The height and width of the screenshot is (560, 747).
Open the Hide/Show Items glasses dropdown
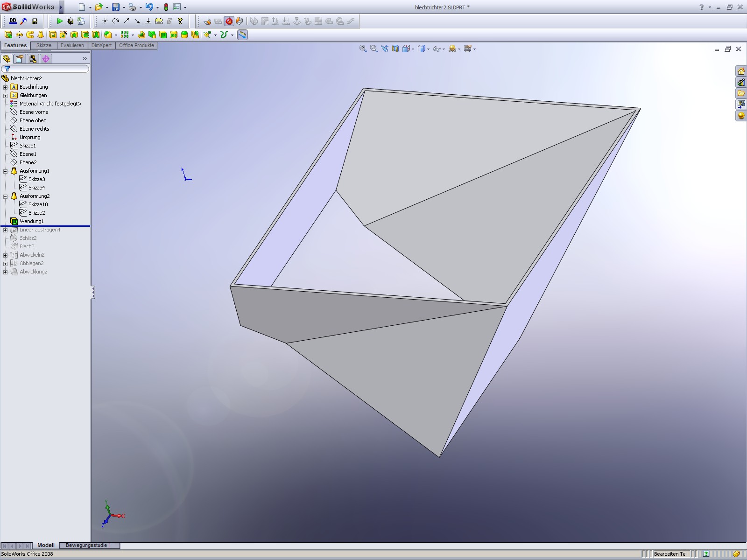[x=444, y=49]
